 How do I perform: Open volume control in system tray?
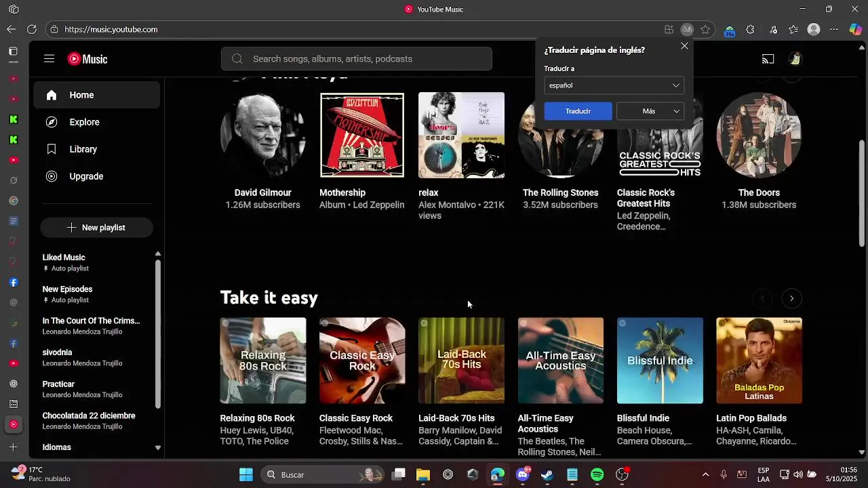pyautogui.click(x=798, y=474)
